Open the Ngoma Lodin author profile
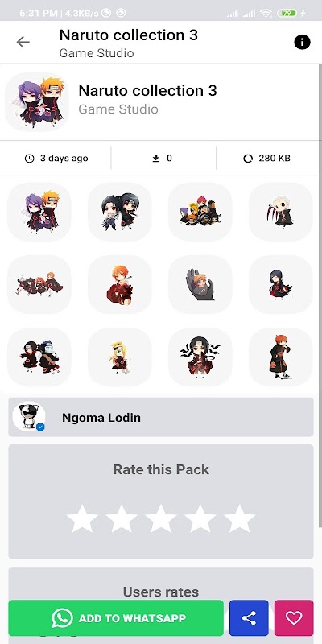 [x=161, y=417]
